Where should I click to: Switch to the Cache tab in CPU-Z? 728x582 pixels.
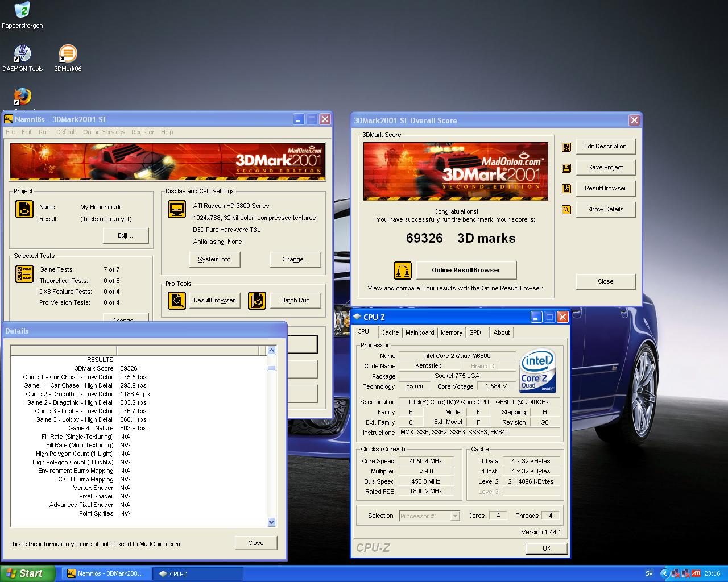point(390,332)
